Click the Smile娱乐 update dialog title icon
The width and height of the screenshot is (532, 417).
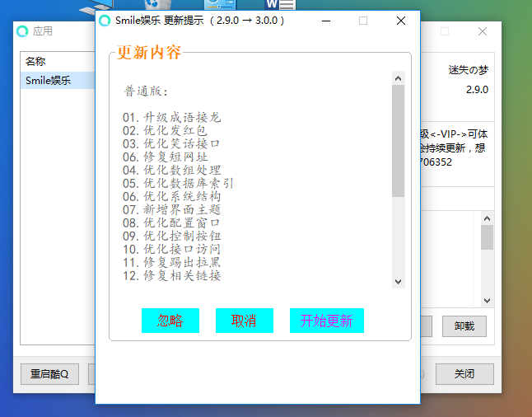coord(105,21)
